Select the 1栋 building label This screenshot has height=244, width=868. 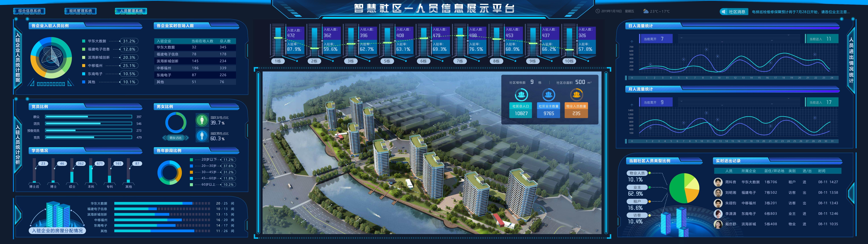point(278,61)
